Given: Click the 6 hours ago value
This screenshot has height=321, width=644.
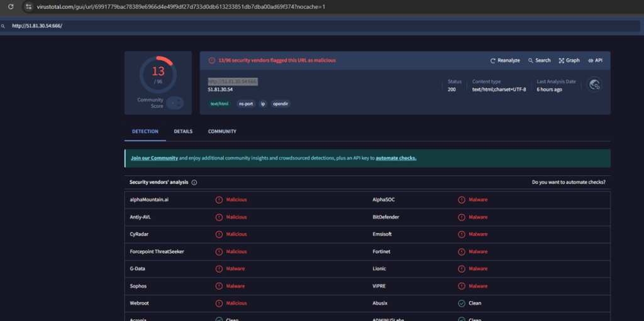Looking at the screenshot, I should (x=549, y=89).
